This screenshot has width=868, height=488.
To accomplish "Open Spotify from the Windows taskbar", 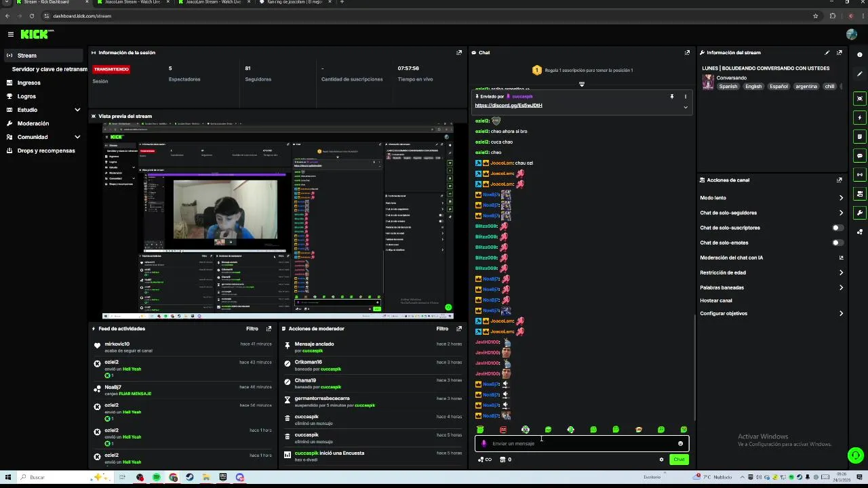I will pos(157,477).
